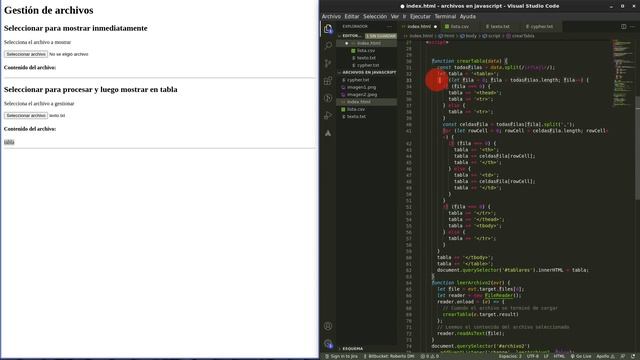Viewport: 640px width, 360px height.
Task: Open the Extensions view in activity bar
Action: (x=328, y=81)
